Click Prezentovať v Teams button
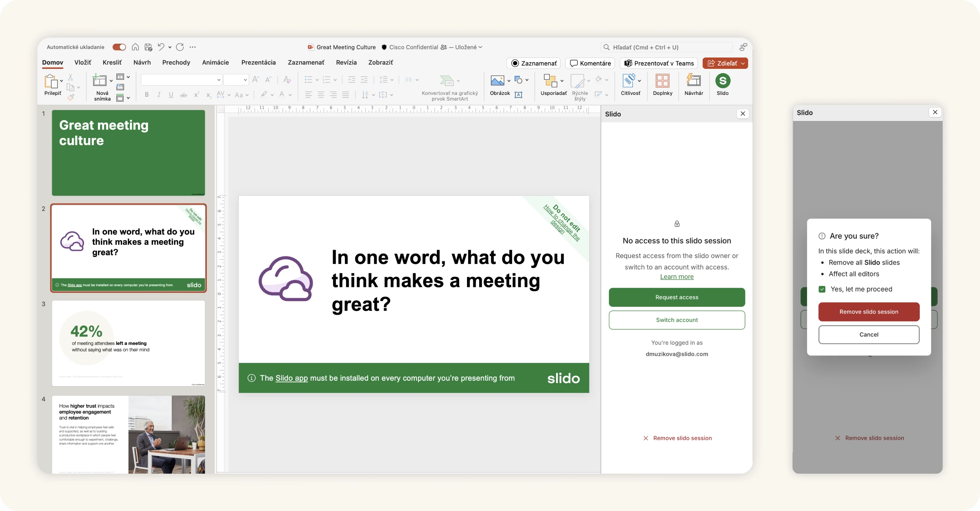Screen dimensions: 980x511 (x=659, y=63)
